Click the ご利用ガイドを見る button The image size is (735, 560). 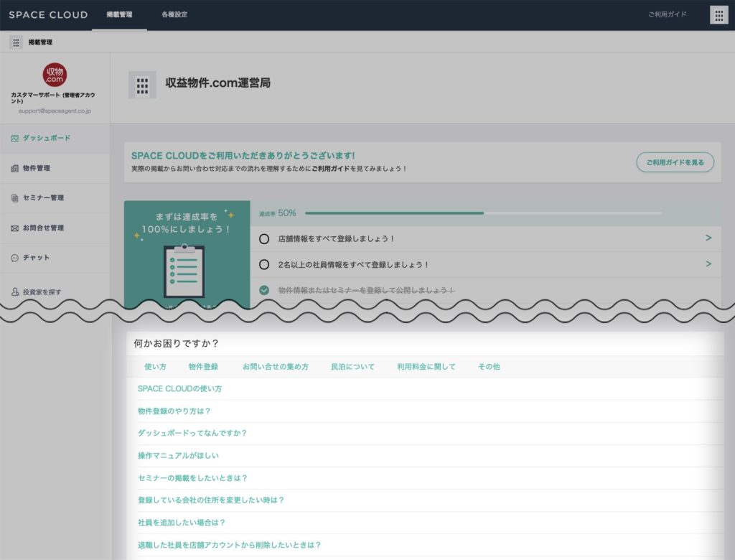(675, 162)
